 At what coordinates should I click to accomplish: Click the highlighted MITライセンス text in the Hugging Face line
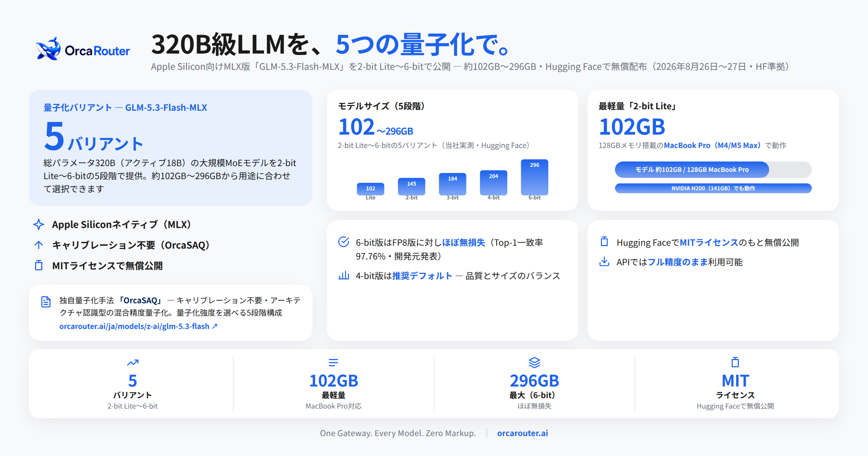tap(709, 242)
